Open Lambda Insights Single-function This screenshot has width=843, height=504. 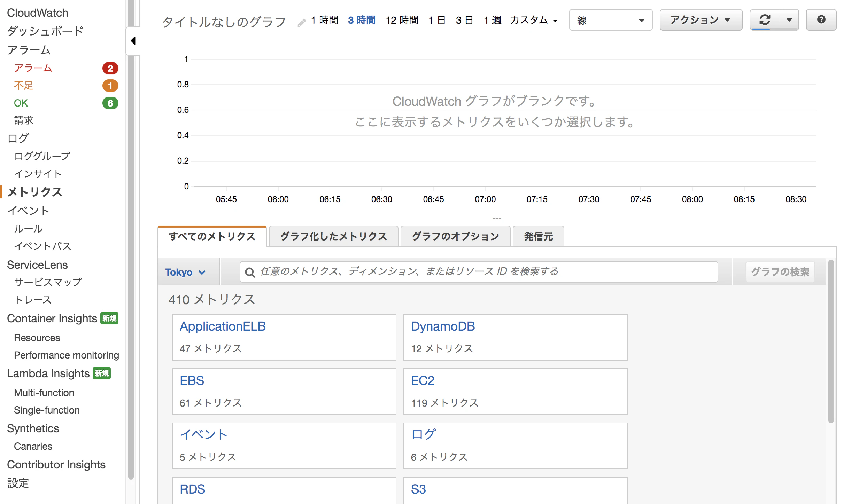47,410
